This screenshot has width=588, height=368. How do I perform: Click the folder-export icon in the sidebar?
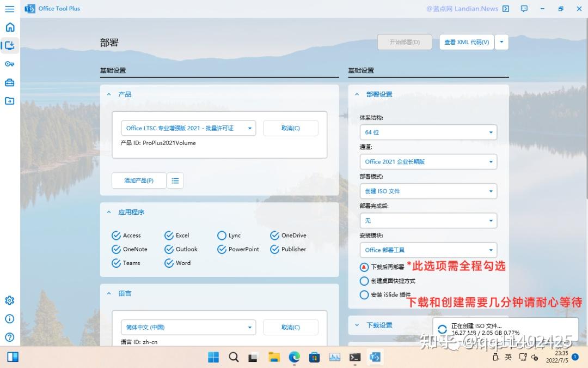coord(9,101)
